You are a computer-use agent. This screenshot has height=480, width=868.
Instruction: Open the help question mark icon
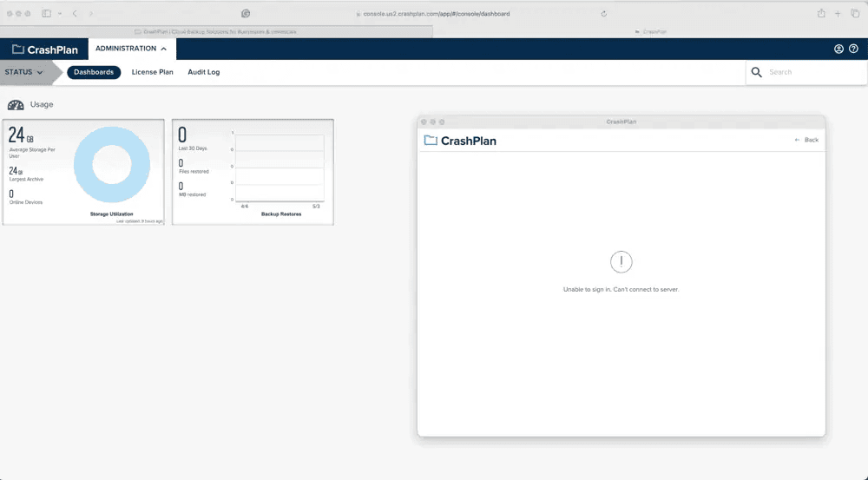[x=853, y=49]
